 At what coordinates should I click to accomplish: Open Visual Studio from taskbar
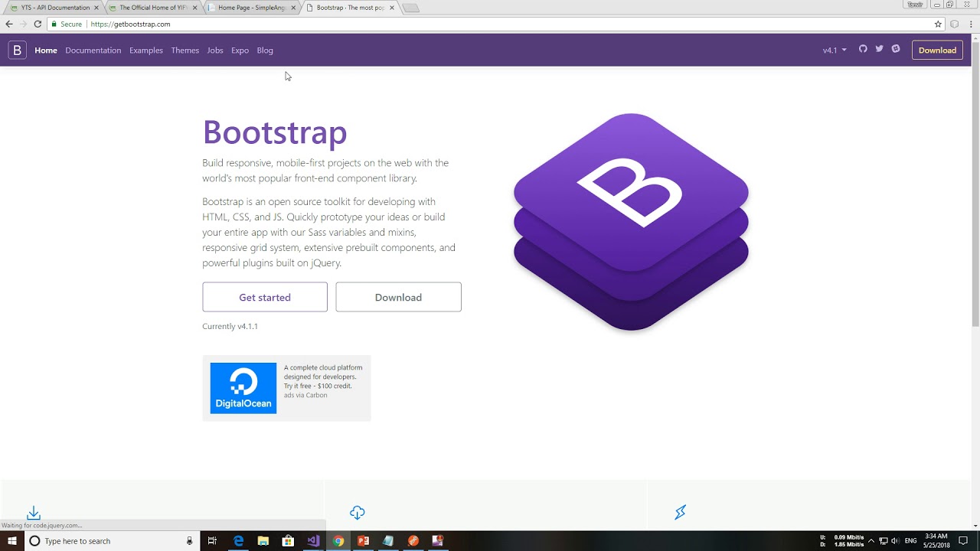tap(313, 541)
